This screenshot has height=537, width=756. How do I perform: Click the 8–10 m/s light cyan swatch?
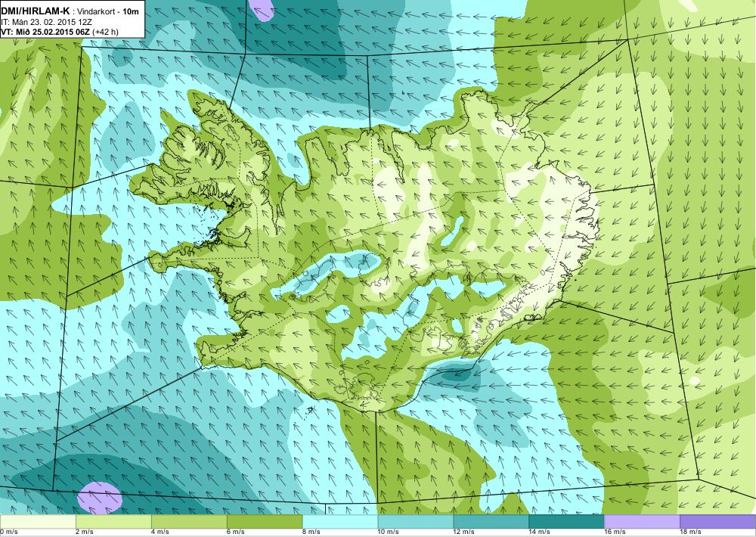pos(340,521)
